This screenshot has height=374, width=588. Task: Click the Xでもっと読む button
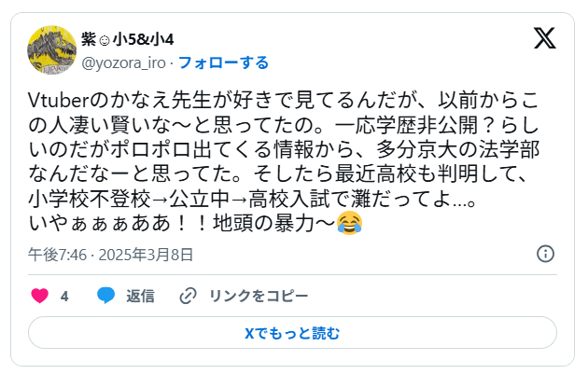pyautogui.click(x=292, y=333)
